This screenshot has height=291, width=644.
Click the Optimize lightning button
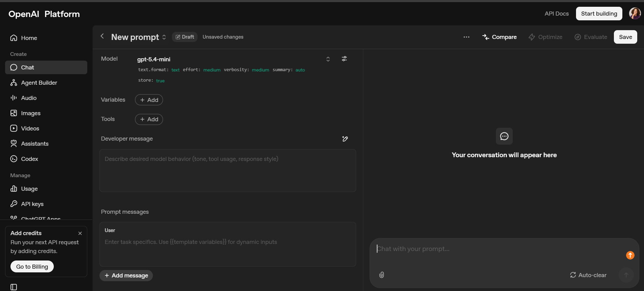click(x=546, y=37)
